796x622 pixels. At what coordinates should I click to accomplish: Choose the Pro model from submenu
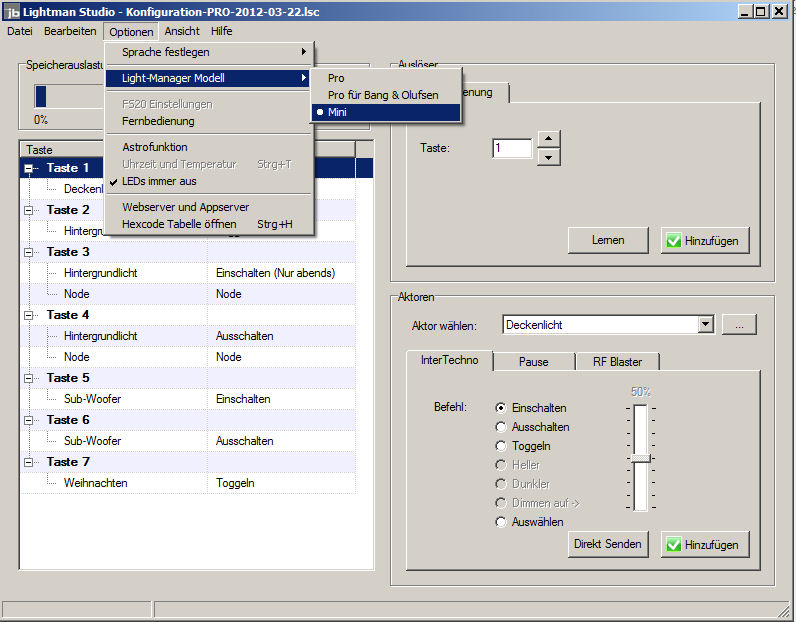[336, 78]
